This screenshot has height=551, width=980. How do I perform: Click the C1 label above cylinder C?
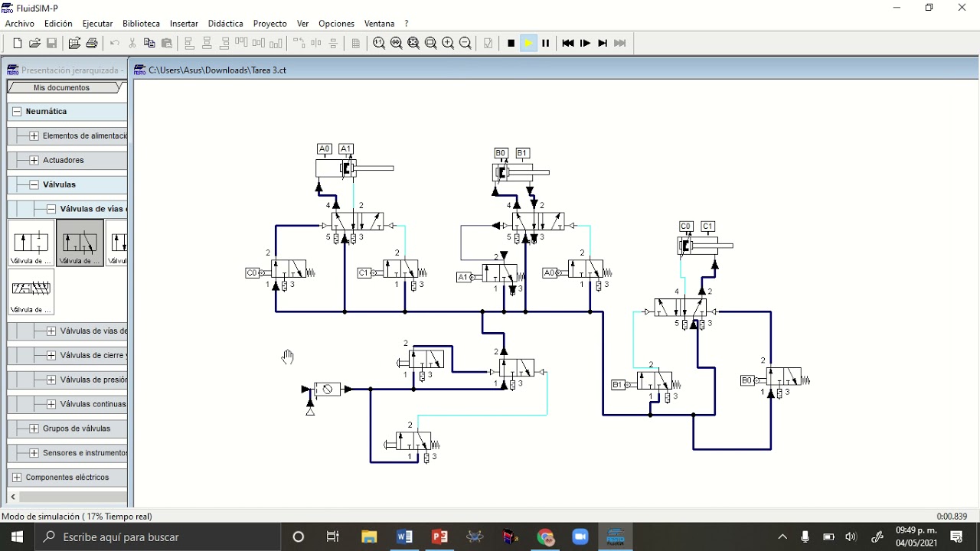point(708,227)
